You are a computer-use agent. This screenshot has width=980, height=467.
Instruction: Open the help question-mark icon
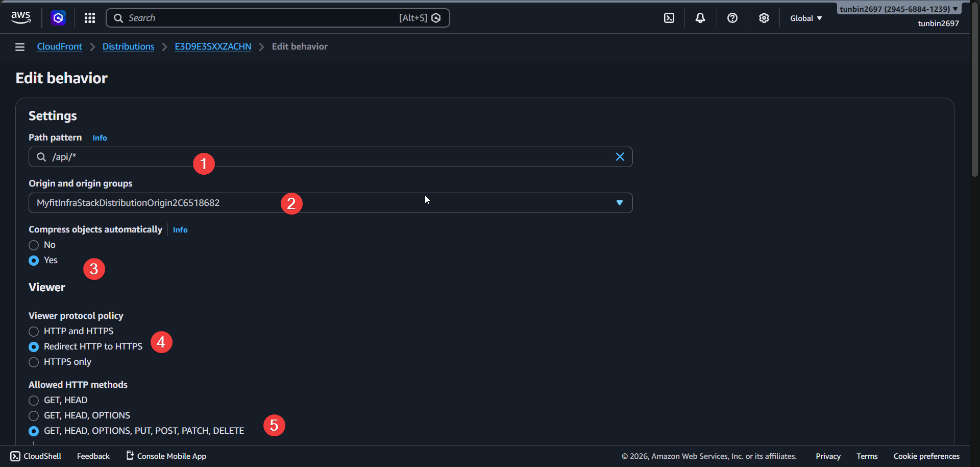coord(732,18)
